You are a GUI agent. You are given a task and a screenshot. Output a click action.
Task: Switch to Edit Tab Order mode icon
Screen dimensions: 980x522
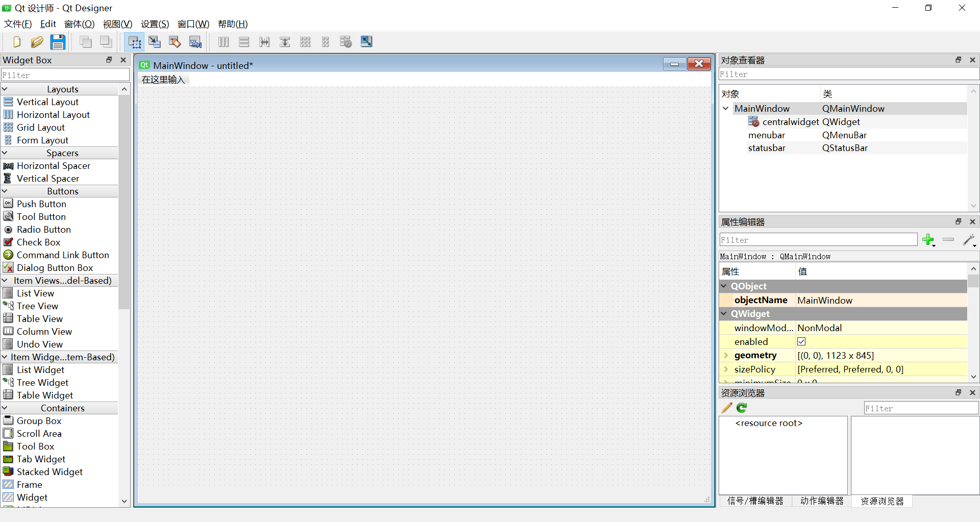pos(195,42)
